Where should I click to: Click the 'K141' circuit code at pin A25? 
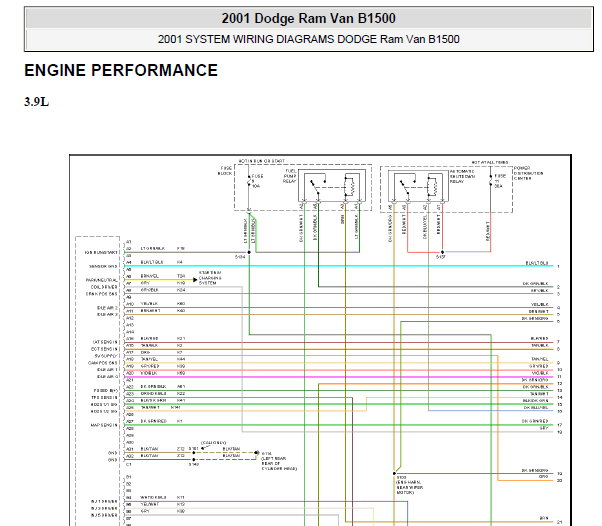pos(176,407)
